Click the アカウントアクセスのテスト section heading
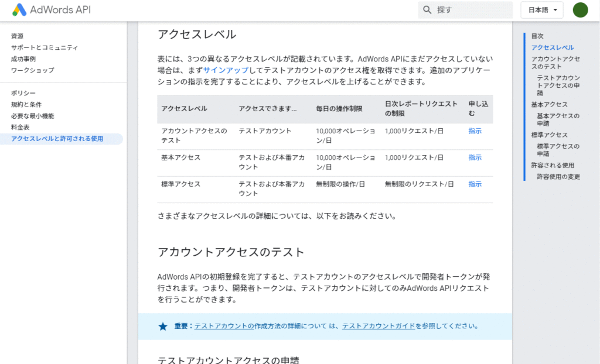Viewport: 600px width, 364px height. [231, 252]
